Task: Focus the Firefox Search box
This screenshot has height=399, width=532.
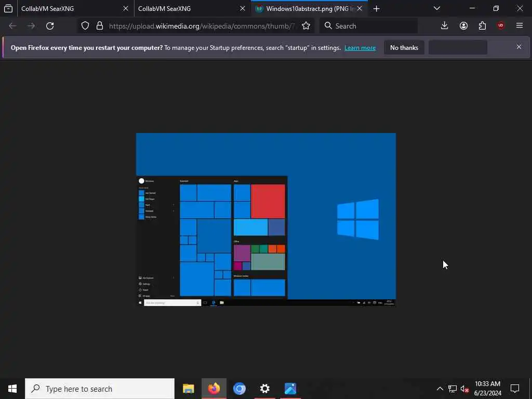Action: click(x=368, y=26)
